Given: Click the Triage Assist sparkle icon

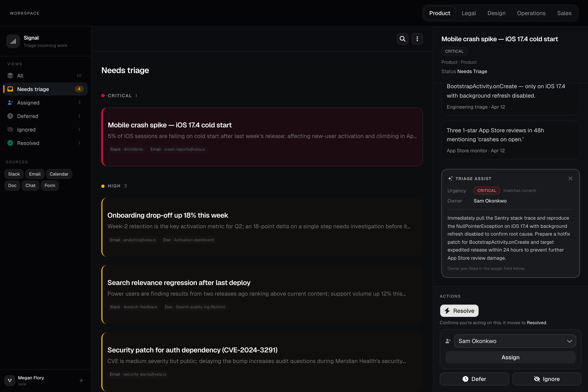Looking at the screenshot, I should pyautogui.click(x=450, y=178).
